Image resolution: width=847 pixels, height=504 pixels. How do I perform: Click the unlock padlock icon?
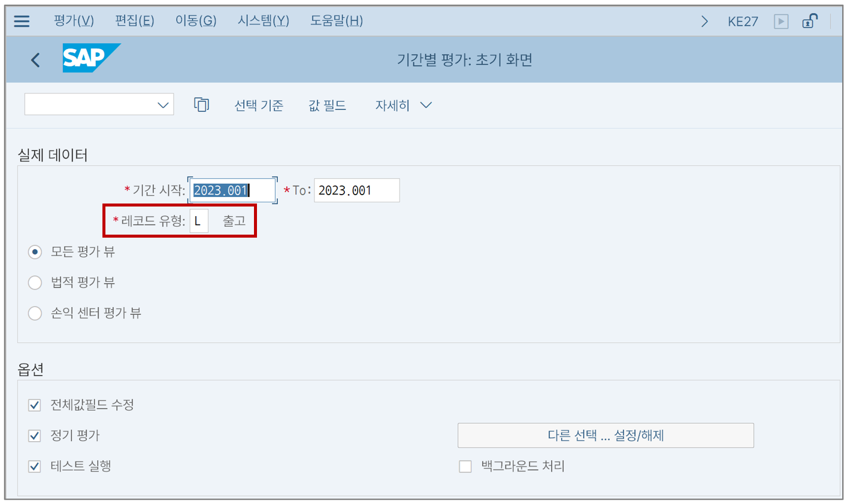point(810,21)
